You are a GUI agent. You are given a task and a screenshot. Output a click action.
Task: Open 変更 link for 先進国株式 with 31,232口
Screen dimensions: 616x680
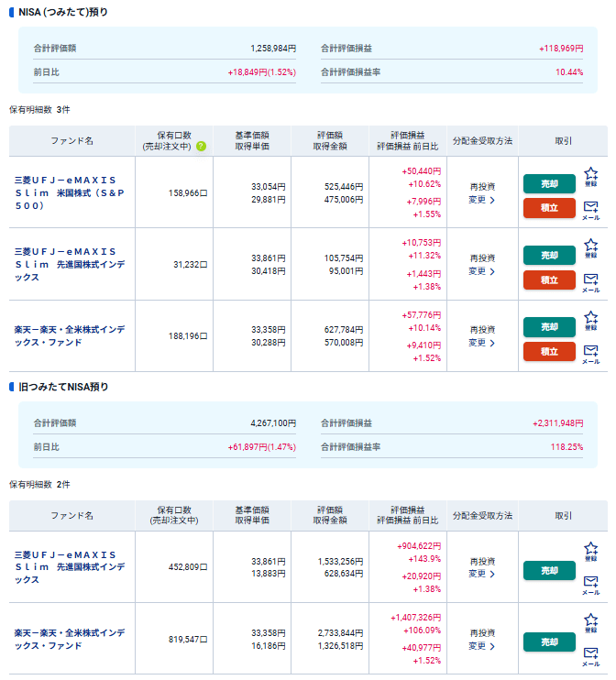pos(481,271)
